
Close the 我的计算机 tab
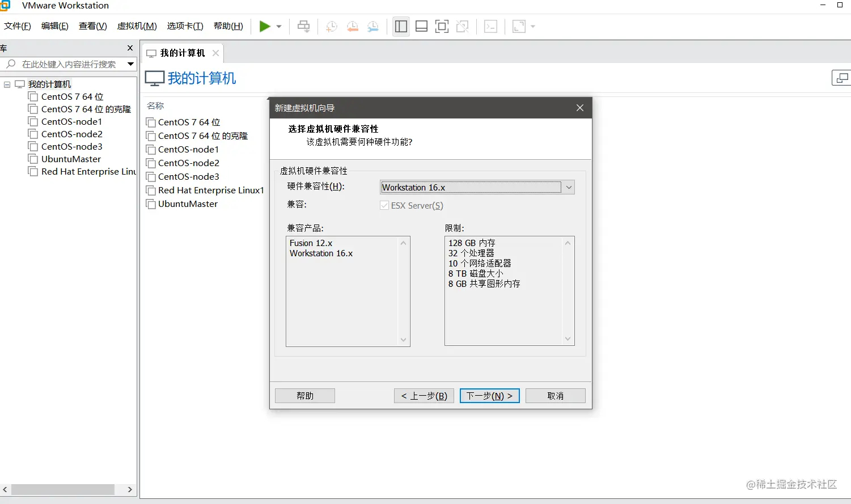click(215, 53)
